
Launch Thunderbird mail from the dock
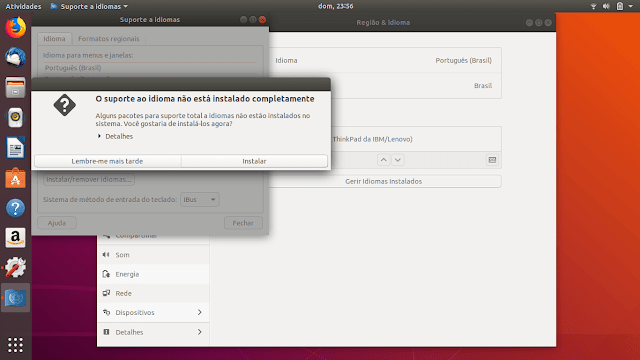point(16,57)
